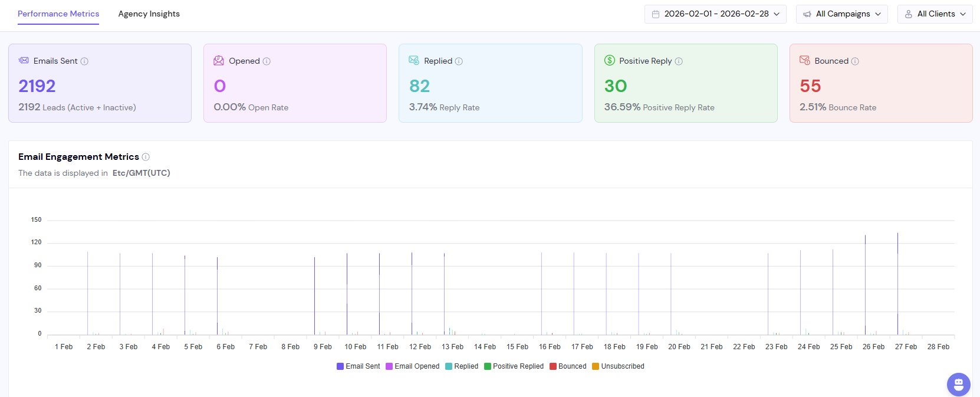Toggle the Replied legend series

pos(462,366)
